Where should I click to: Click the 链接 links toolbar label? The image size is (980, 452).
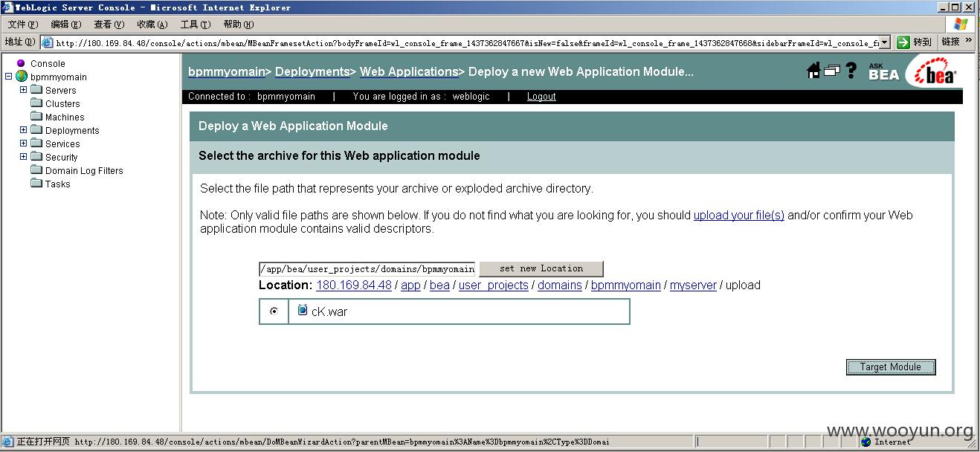pyautogui.click(x=950, y=42)
